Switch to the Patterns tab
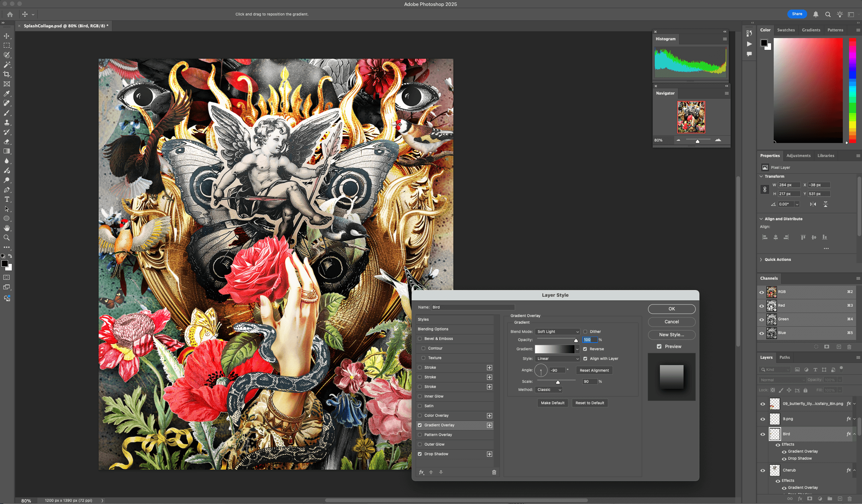The image size is (862, 504). point(835,30)
